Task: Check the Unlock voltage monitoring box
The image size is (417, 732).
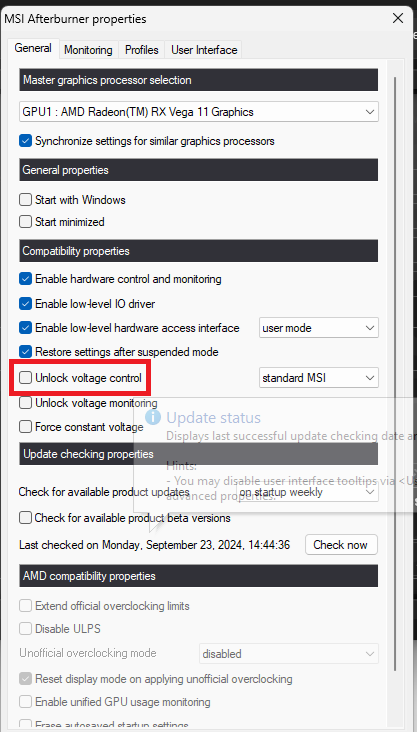Action: tap(25, 402)
